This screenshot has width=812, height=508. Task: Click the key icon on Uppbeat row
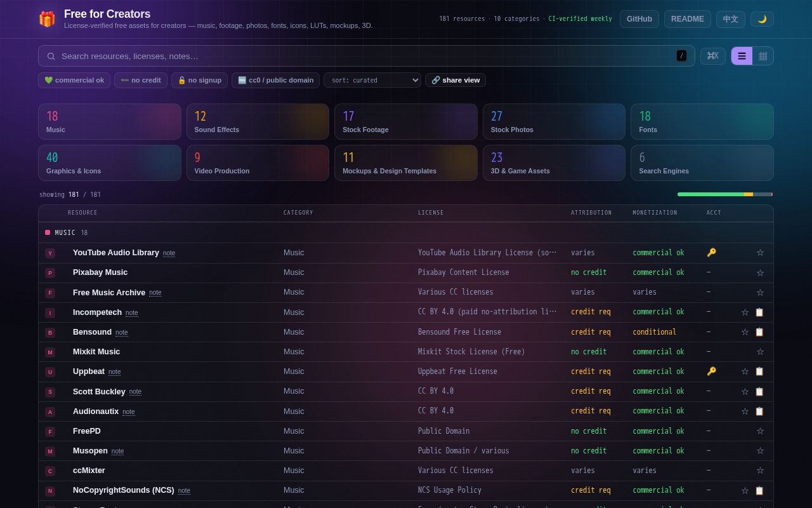pyautogui.click(x=711, y=371)
